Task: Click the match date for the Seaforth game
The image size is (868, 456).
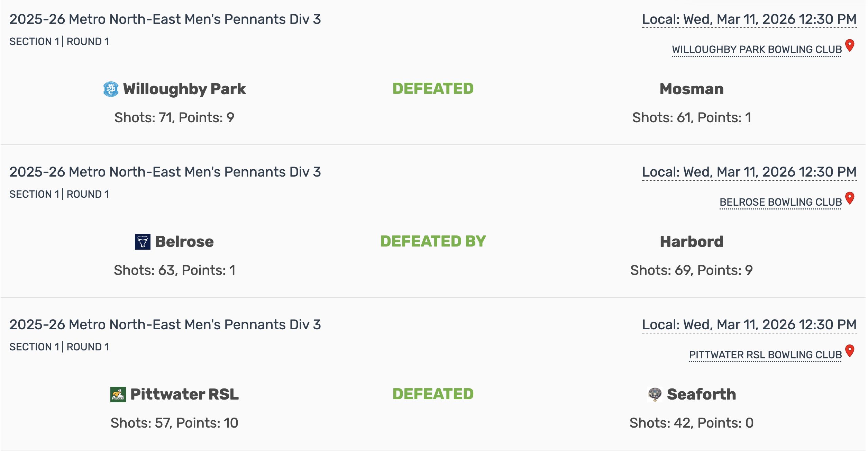Action: [749, 325]
